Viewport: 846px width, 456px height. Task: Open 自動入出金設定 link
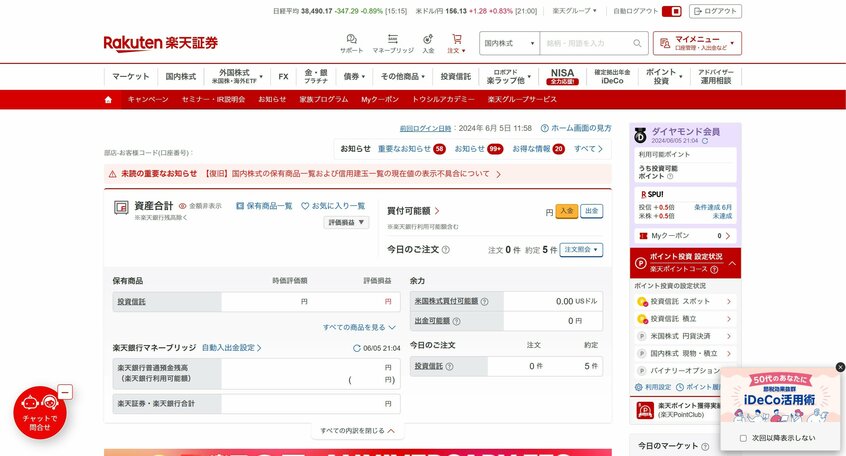[231, 348]
